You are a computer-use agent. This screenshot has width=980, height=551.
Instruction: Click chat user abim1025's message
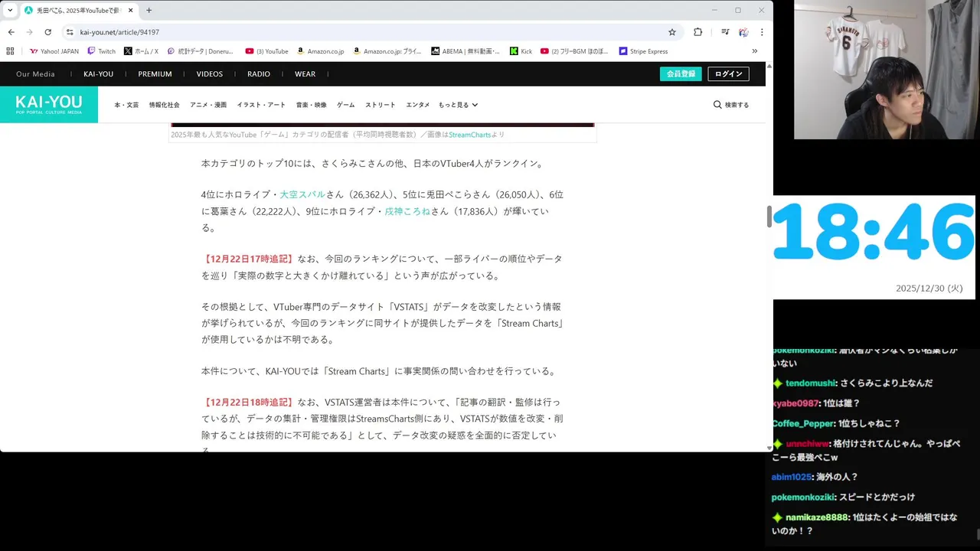(815, 477)
